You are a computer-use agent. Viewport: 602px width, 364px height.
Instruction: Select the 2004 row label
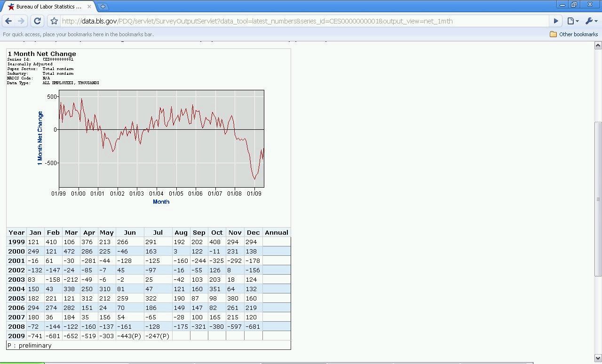tap(16, 289)
